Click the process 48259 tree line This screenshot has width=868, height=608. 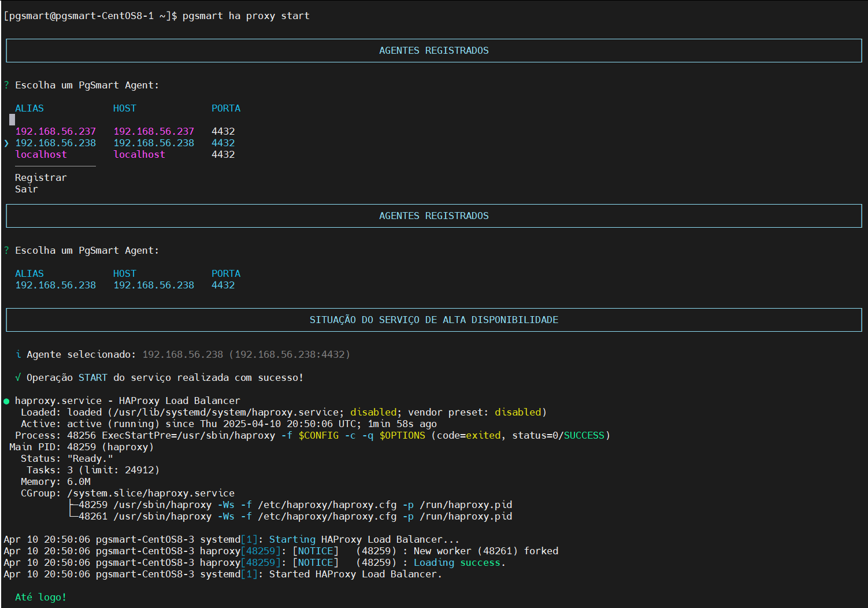tap(291, 505)
